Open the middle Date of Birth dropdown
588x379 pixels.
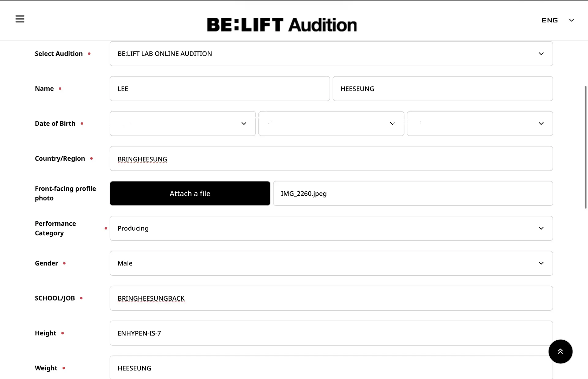[331, 124]
